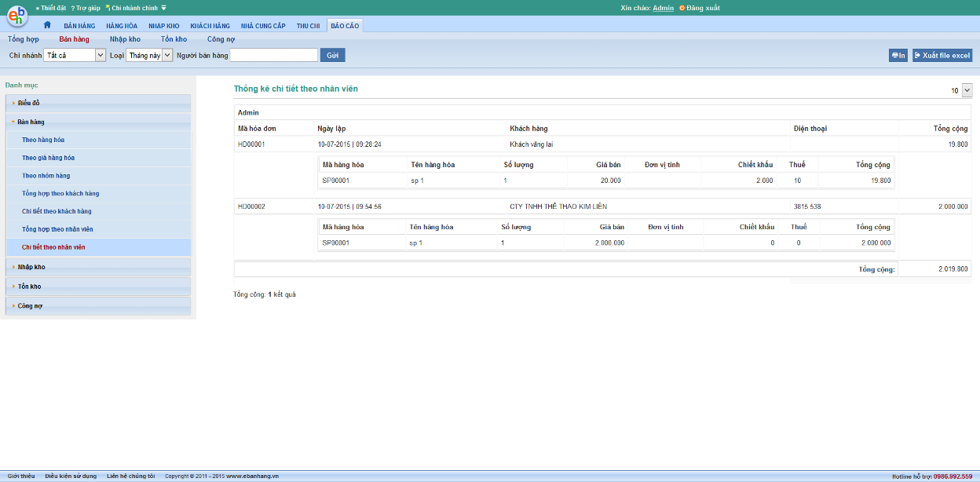Click the grand total 2.019.800
The image size is (980, 482).
pos(953,269)
